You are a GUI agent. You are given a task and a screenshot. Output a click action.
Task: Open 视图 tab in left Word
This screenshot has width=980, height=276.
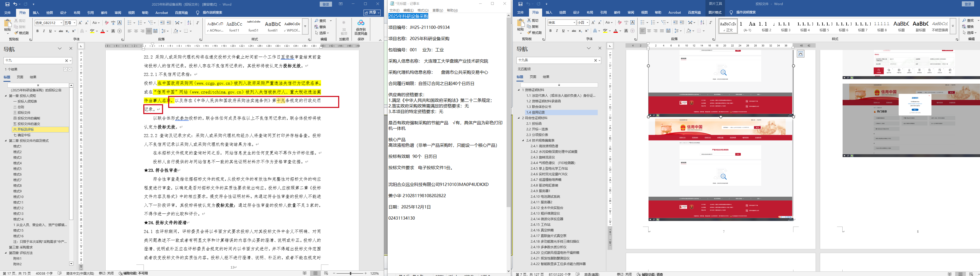[131, 13]
